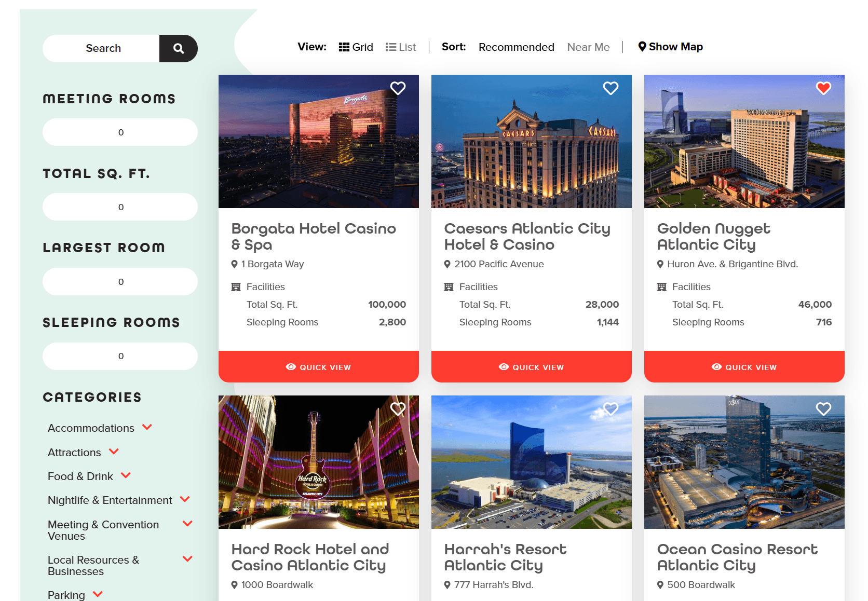Open Quick View for Golden Nugget Atlantic City
Screen dimensions: 868x601
[744, 367]
